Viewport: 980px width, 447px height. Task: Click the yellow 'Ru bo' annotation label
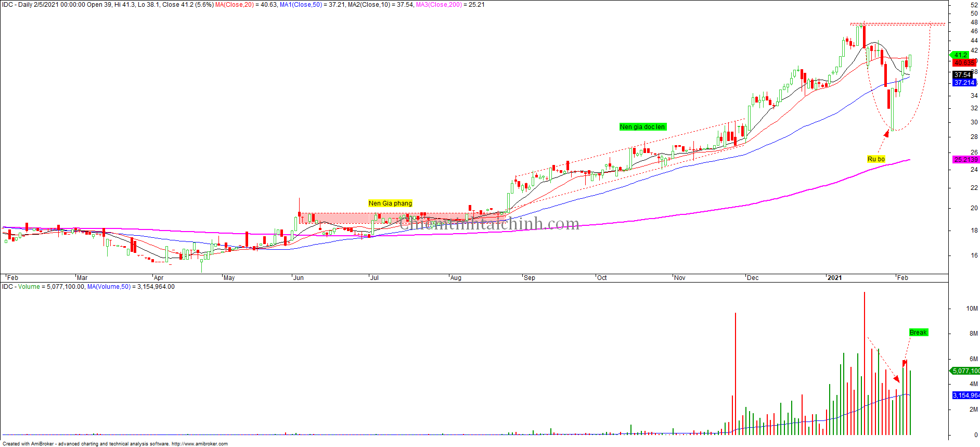point(876,159)
